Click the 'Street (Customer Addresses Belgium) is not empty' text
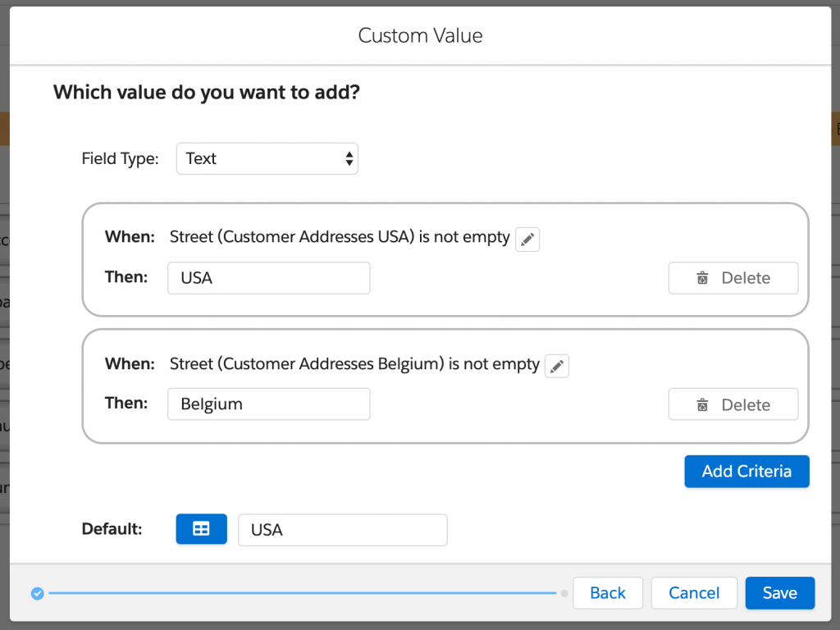This screenshot has width=840, height=630. click(x=354, y=364)
